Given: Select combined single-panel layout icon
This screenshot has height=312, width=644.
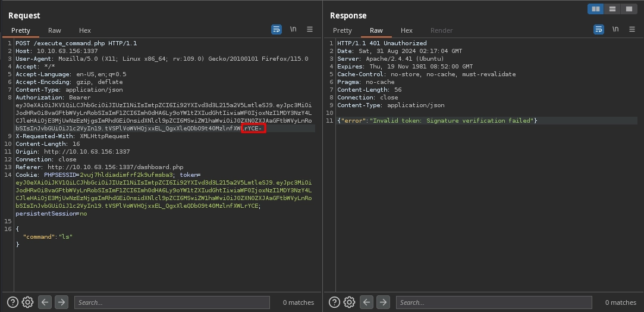Looking at the screenshot, I should [x=629, y=9].
